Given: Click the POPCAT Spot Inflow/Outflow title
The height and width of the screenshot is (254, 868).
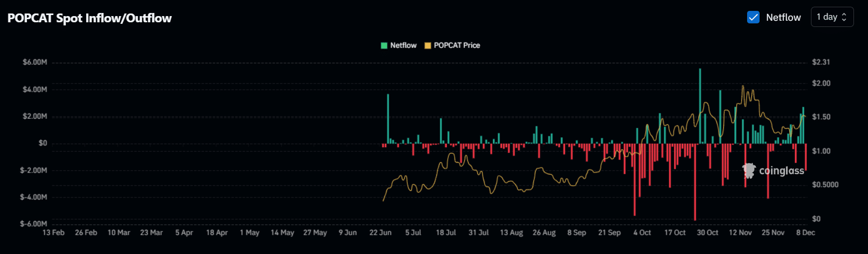Looking at the screenshot, I should [89, 18].
